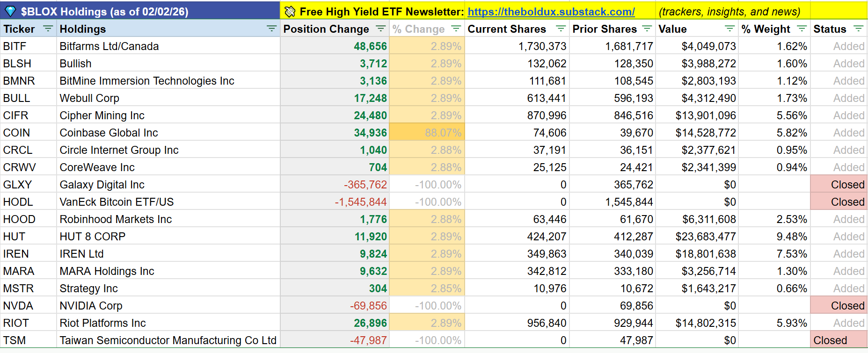Select BitMine Immersion Technologies Inc cell

tap(168, 80)
